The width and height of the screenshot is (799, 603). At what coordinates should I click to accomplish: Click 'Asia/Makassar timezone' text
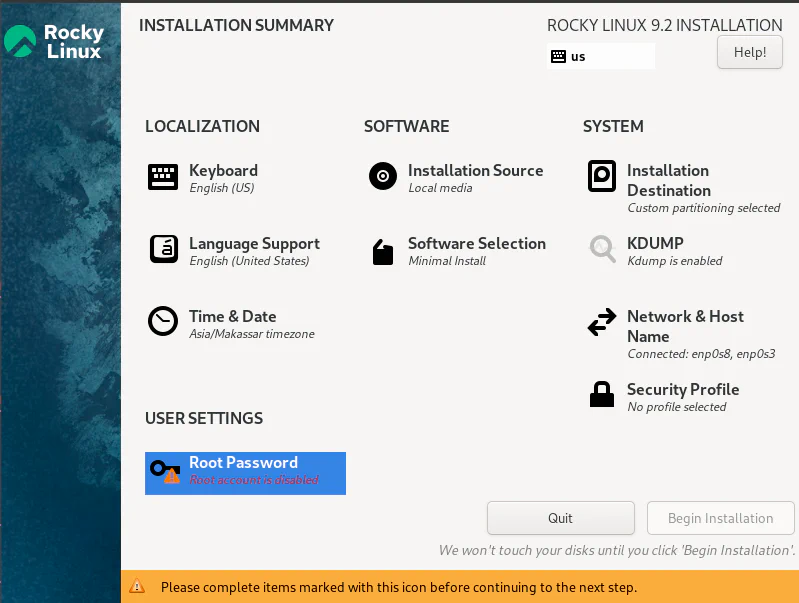coord(252,334)
